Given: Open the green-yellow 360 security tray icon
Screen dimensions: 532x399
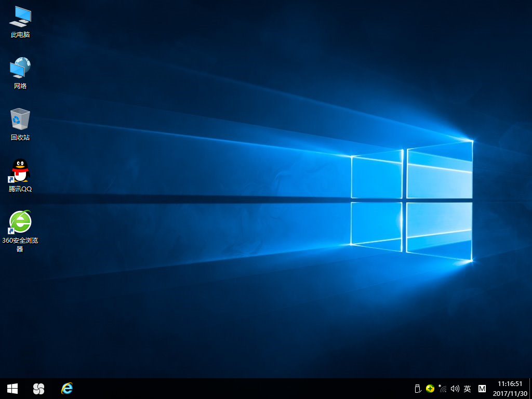Looking at the screenshot, I should (x=430, y=389).
